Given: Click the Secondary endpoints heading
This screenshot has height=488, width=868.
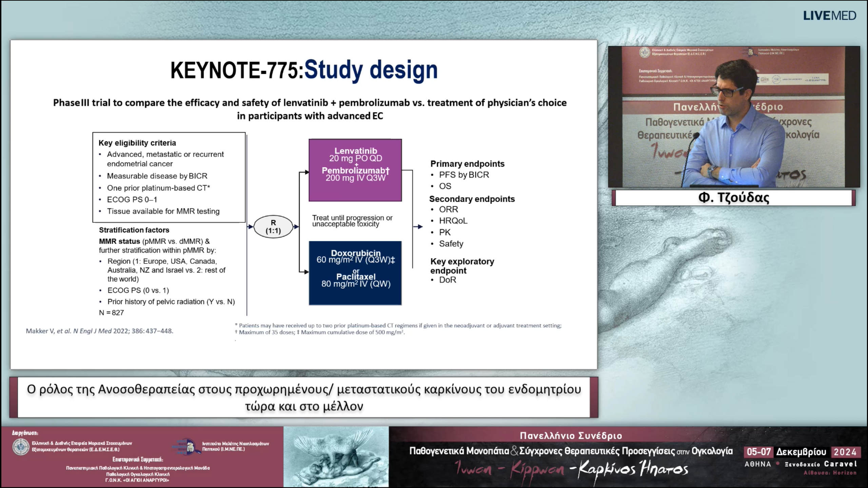Looking at the screenshot, I should pos(472,199).
